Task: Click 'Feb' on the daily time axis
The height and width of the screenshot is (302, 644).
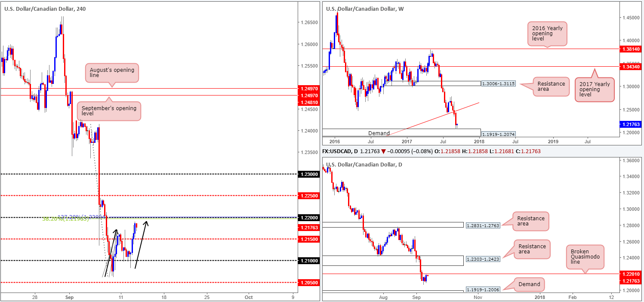Action: click(572, 297)
